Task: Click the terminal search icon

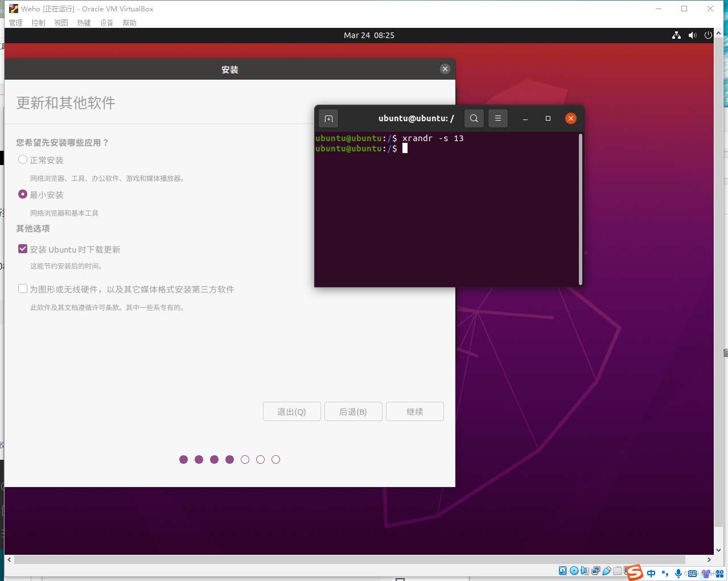Action: (x=474, y=118)
